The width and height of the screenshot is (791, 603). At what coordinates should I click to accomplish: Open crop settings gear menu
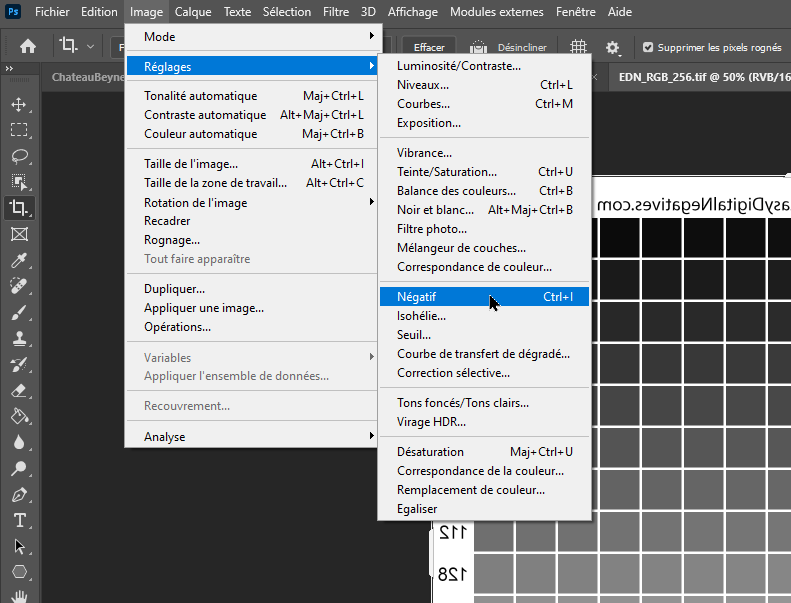point(612,47)
